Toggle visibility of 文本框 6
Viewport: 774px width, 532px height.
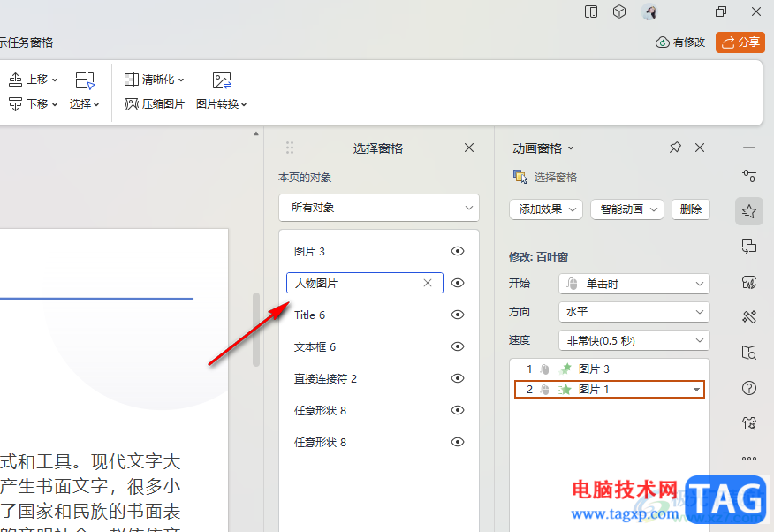(458, 346)
